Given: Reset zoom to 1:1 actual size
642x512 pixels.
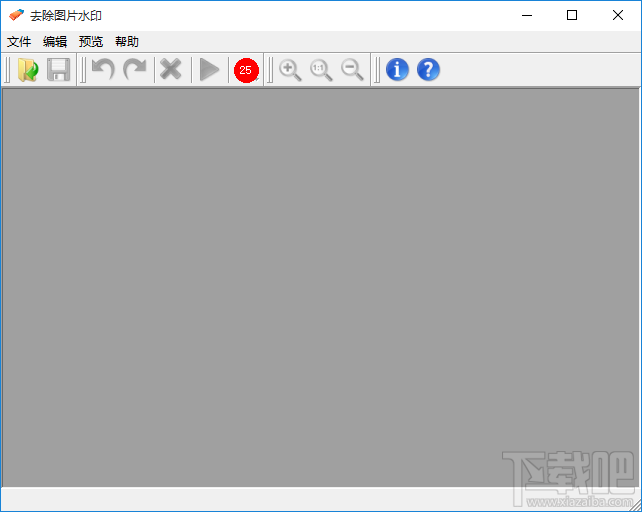Looking at the screenshot, I should 321,70.
